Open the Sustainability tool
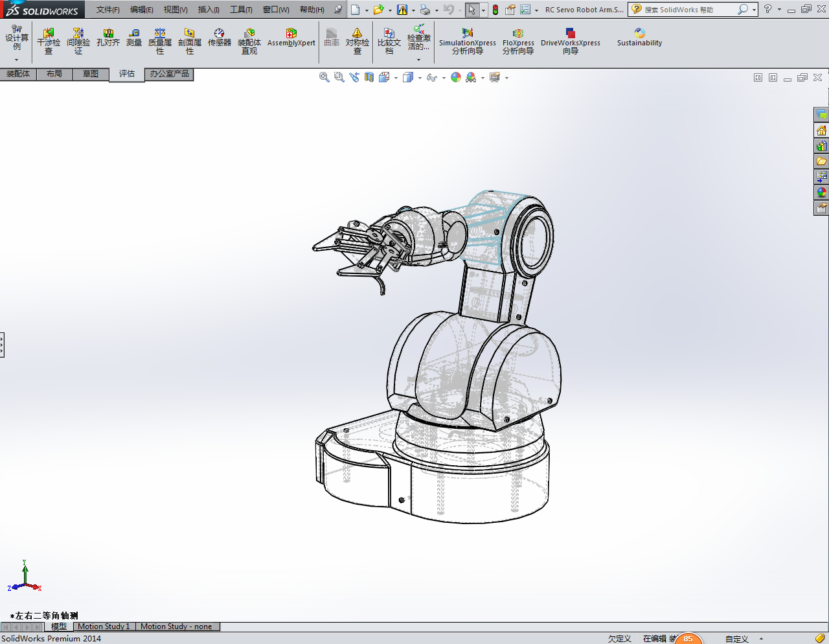The image size is (829, 644). coord(639,38)
